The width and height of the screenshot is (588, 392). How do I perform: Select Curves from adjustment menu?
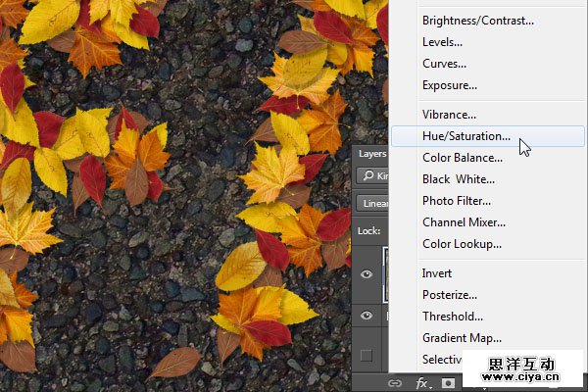(443, 64)
